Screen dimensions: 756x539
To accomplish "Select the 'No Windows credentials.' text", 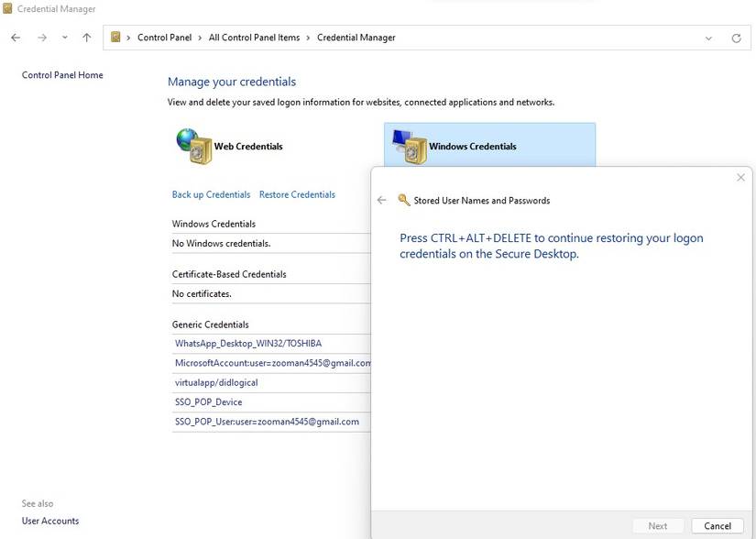I will (x=222, y=244).
